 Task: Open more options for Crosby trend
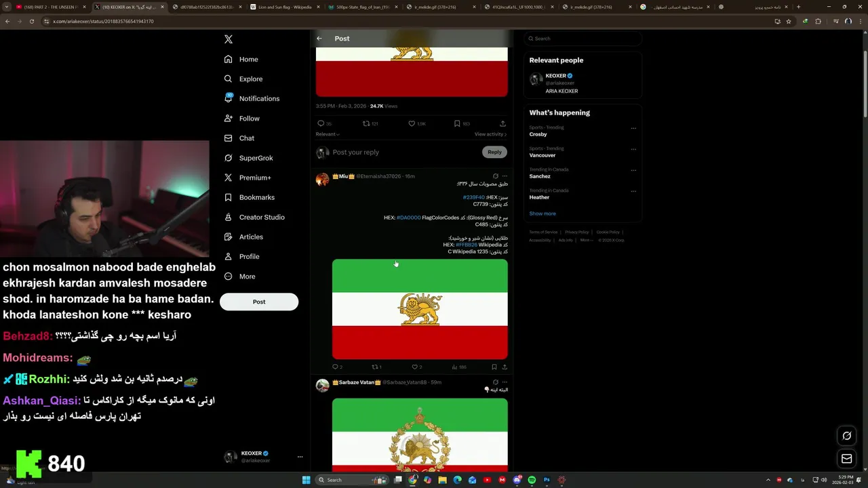[633, 128]
